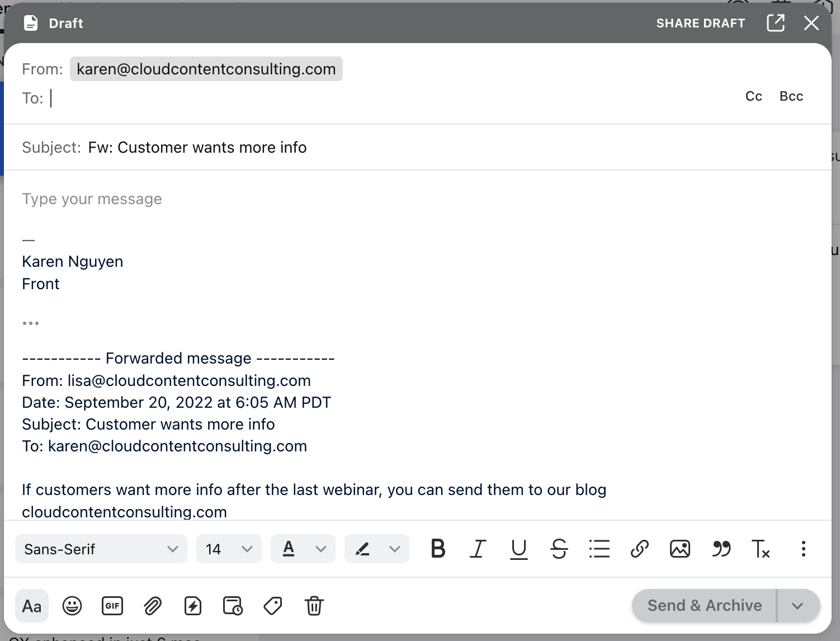This screenshot has width=840, height=641.
Task: Click the To recipient field
Action: pos(168,98)
